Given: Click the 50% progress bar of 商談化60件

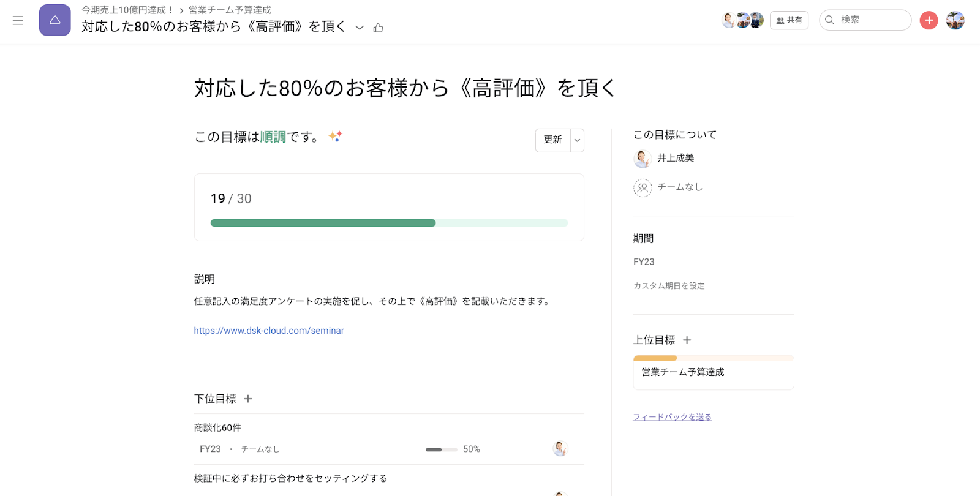Looking at the screenshot, I should [442, 449].
